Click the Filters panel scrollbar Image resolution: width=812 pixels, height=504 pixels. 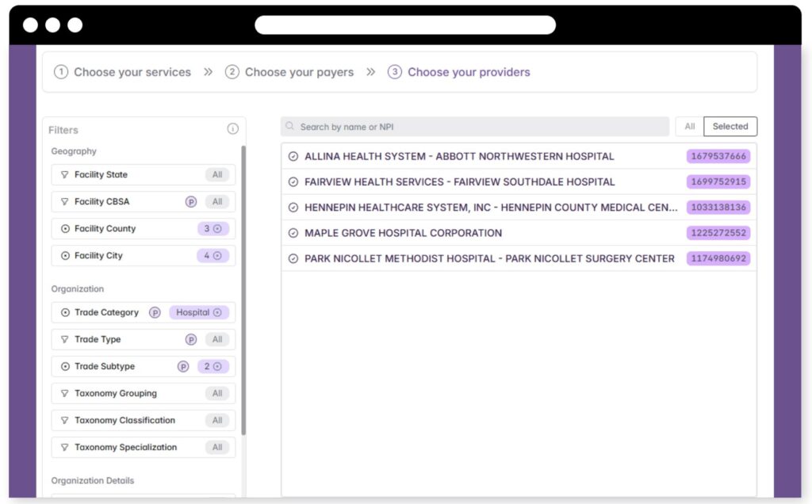point(243,290)
